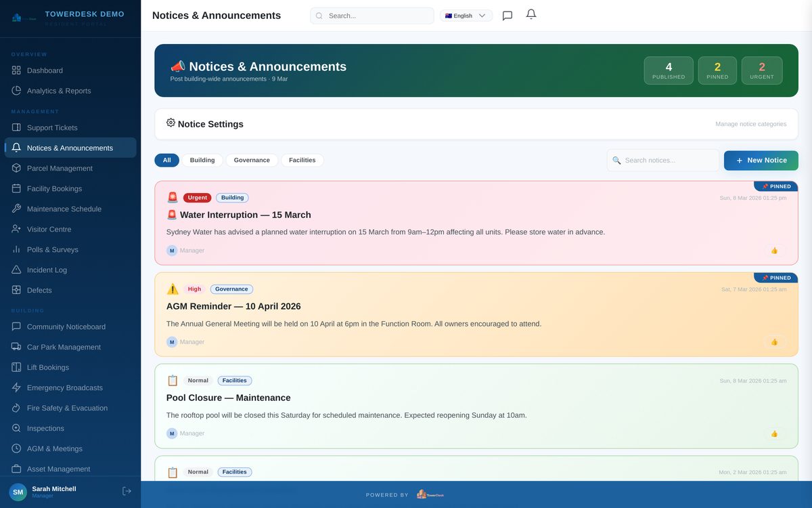
Task: View the 2 Urgent stat card
Action: (762, 69)
